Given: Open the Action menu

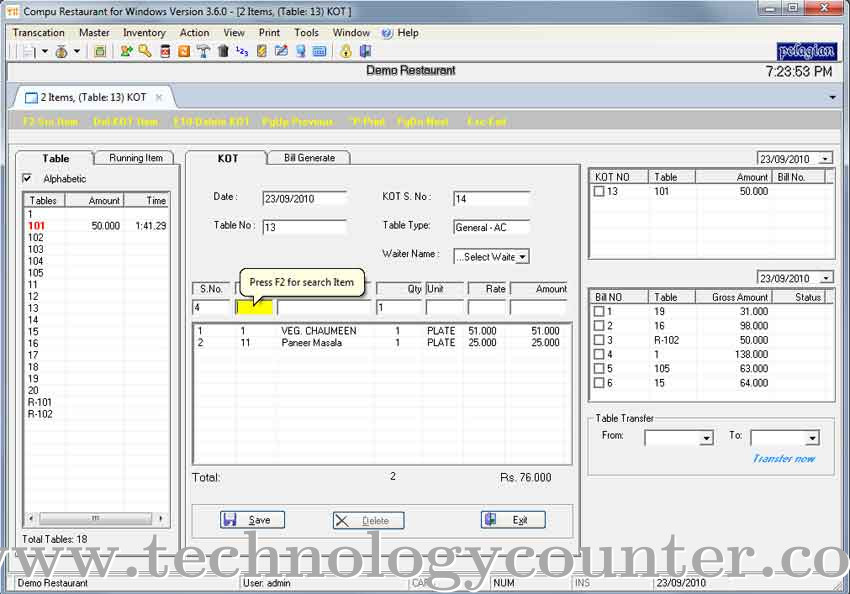Looking at the screenshot, I should click(x=195, y=33).
